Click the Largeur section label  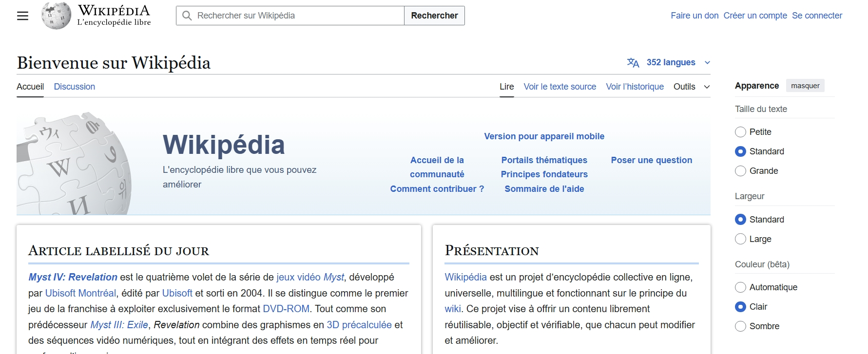(x=750, y=196)
